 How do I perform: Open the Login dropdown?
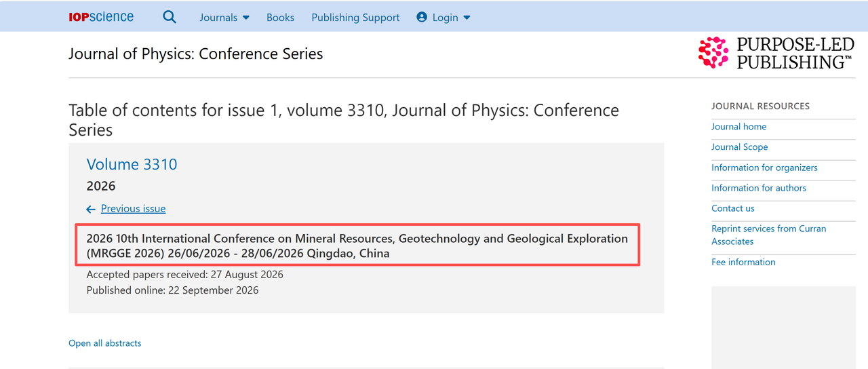point(443,18)
